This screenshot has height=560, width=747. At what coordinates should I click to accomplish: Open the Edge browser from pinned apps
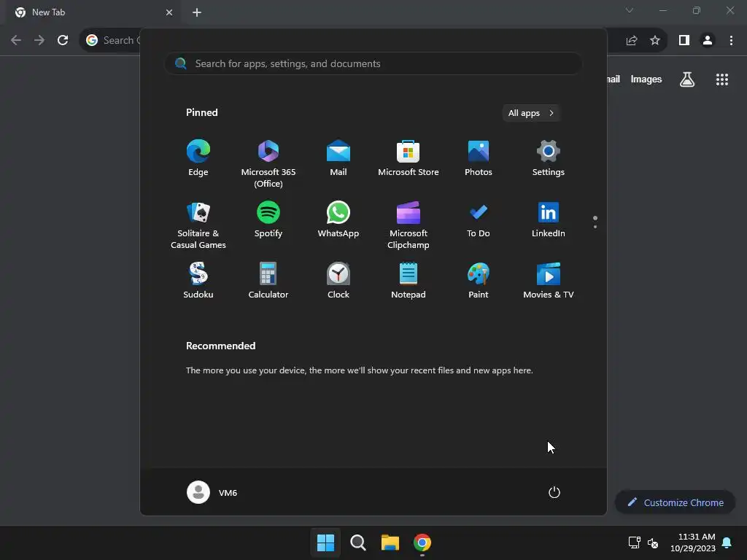pyautogui.click(x=198, y=158)
